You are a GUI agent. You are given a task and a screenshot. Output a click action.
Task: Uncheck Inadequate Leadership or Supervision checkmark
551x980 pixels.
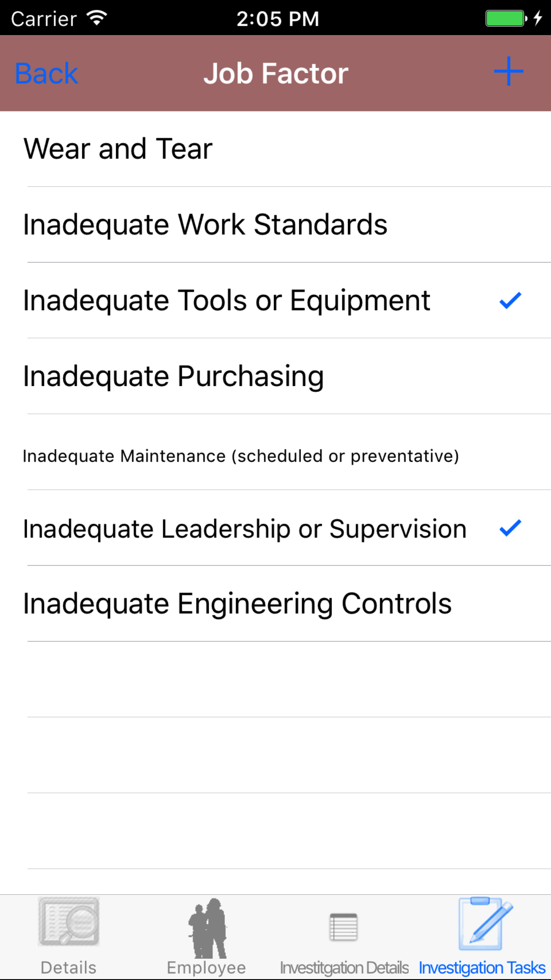(510, 528)
